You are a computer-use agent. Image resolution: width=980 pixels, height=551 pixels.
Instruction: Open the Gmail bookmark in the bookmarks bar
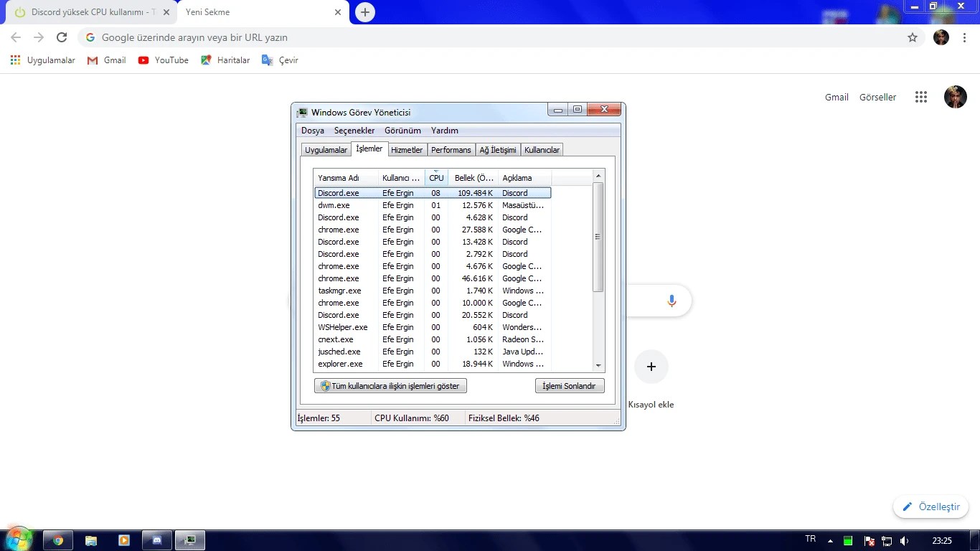point(106,60)
